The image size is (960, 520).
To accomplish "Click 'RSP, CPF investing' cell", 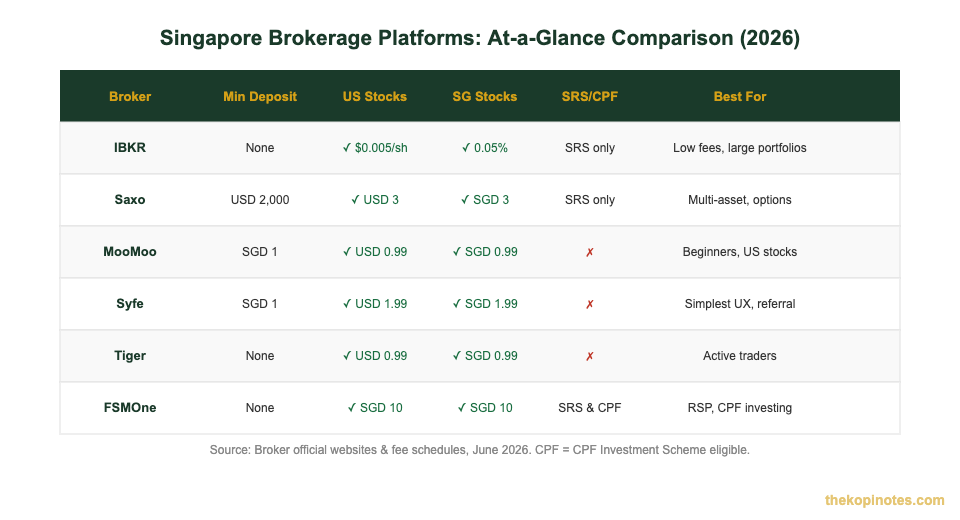I will pos(740,408).
